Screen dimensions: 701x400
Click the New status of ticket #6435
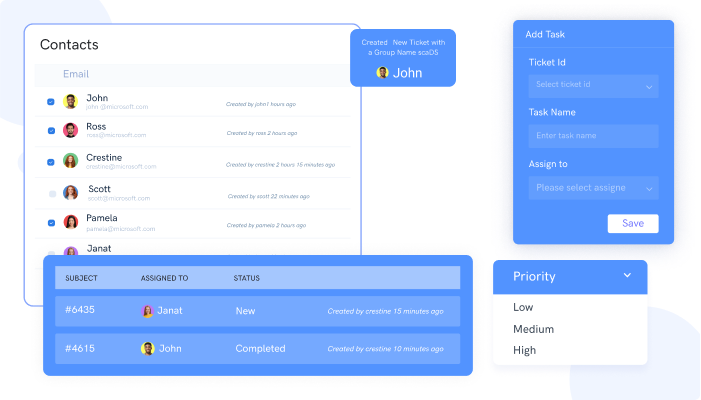coord(245,311)
